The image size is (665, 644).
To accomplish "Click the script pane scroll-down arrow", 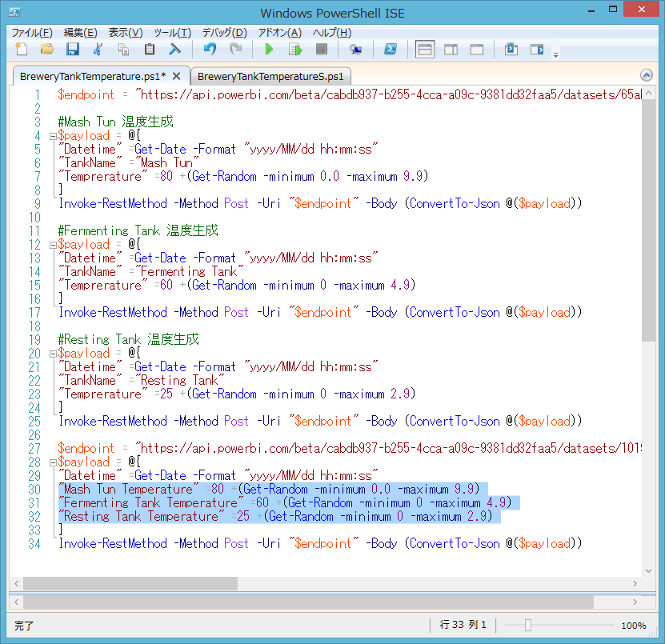I will (648, 570).
